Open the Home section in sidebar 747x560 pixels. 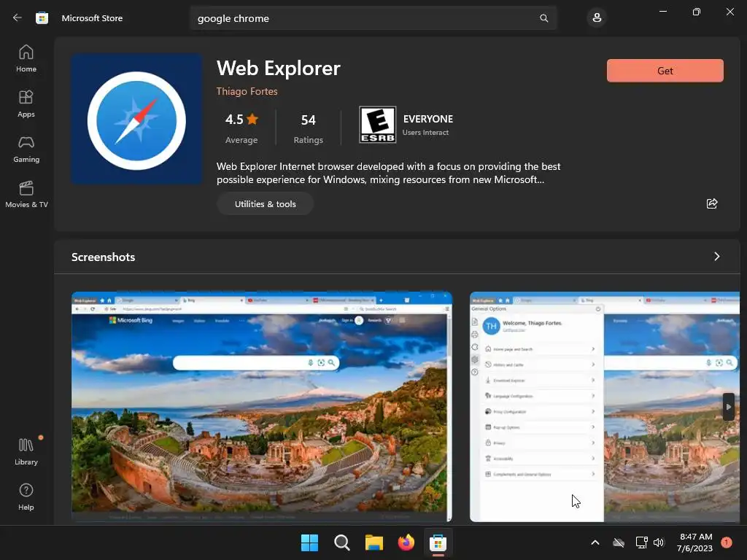[x=26, y=58]
